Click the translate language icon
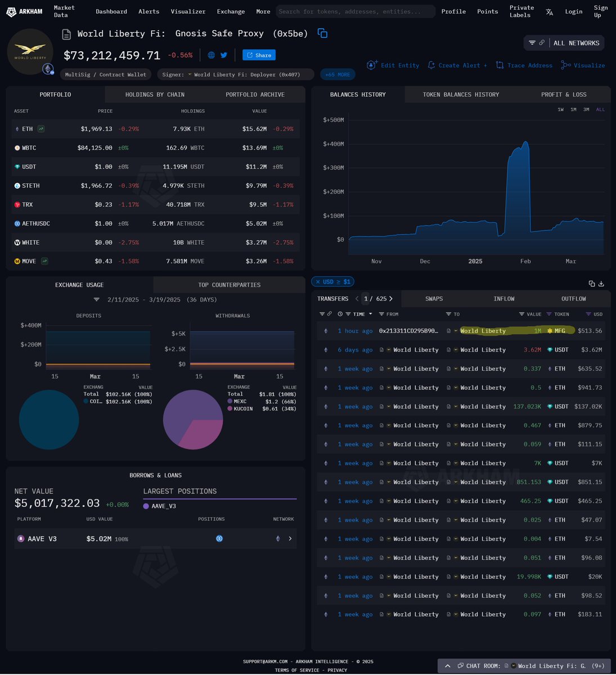This screenshot has width=616, height=675. tap(550, 12)
